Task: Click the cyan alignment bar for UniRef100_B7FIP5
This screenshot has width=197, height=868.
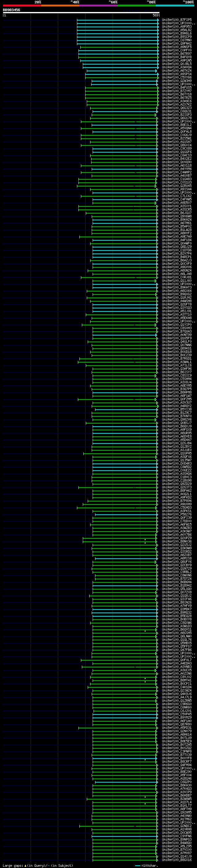Action: (118, 20)
